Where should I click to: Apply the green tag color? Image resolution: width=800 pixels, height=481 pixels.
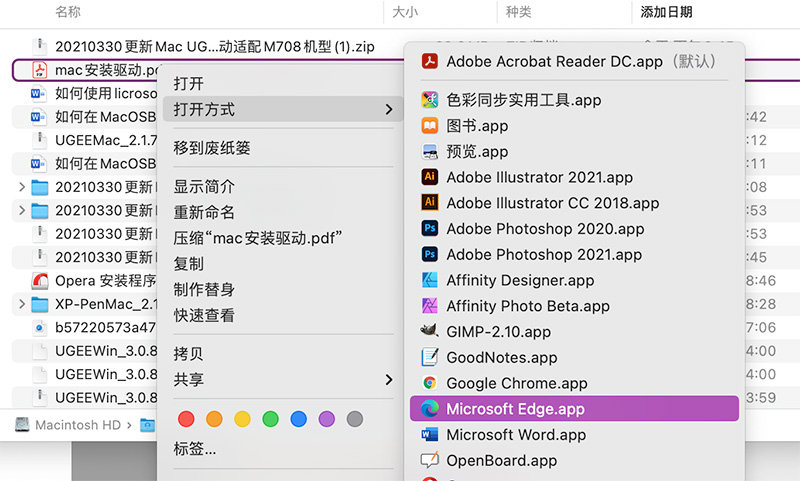point(270,419)
